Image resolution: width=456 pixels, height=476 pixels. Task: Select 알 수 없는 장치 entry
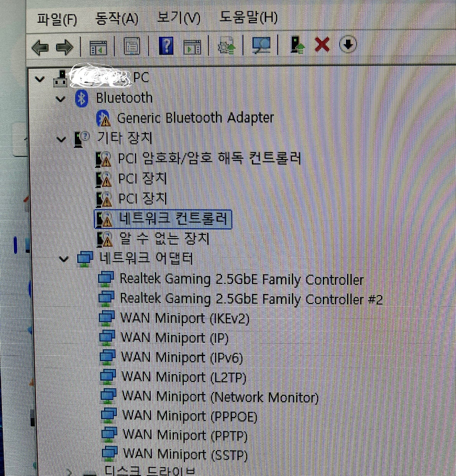click(164, 238)
